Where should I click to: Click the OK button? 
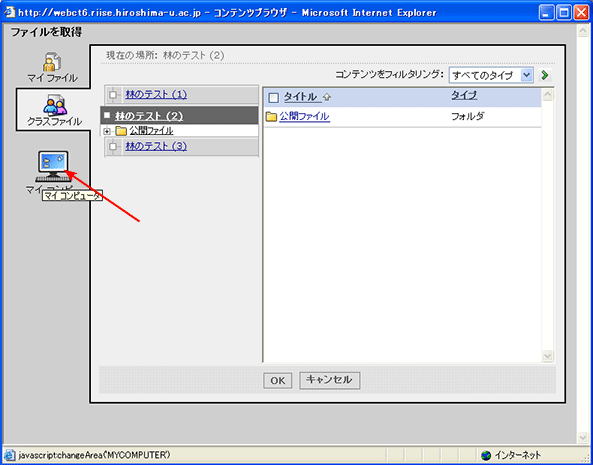(x=278, y=381)
